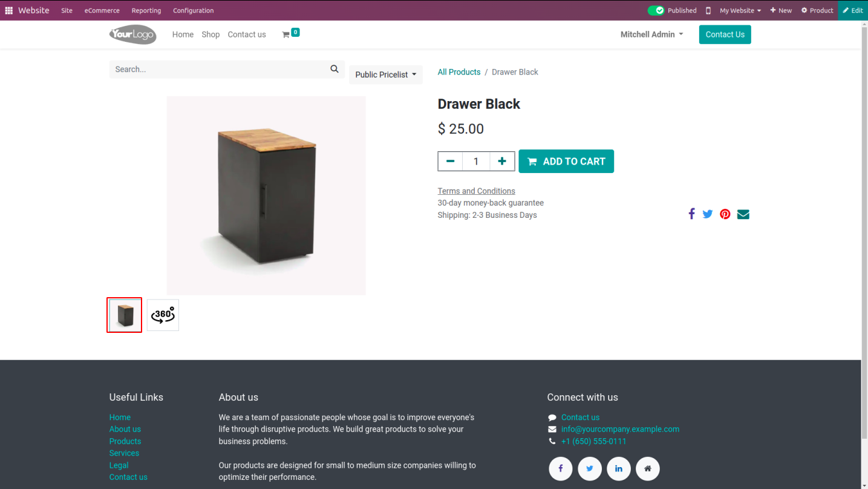The width and height of the screenshot is (868, 489).
Task: Expand the Public Pricelist dropdown
Action: 386,74
